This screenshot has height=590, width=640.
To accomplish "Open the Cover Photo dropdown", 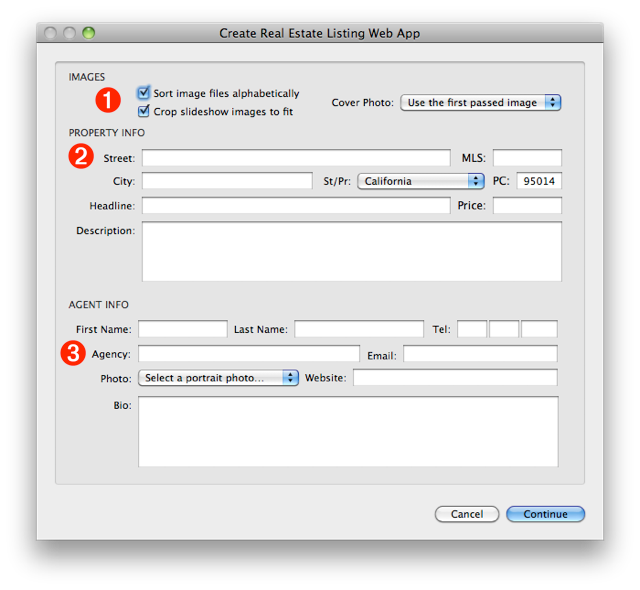I will (480, 102).
